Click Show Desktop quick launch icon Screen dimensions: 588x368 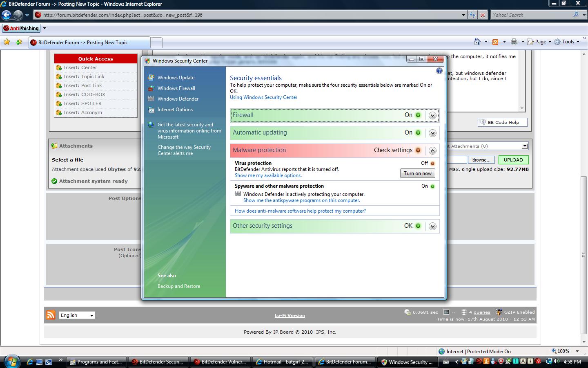click(39, 362)
